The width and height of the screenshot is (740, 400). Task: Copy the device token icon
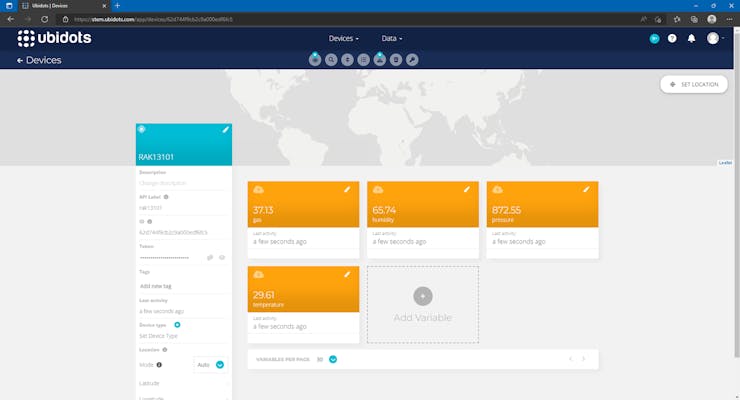[210, 258]
